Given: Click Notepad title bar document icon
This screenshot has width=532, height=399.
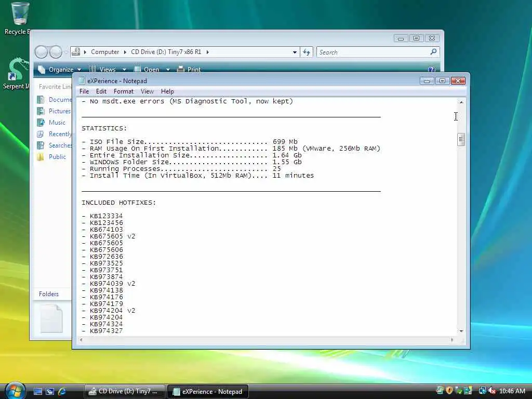Looking at the screenshot, I should pos(82,81).
